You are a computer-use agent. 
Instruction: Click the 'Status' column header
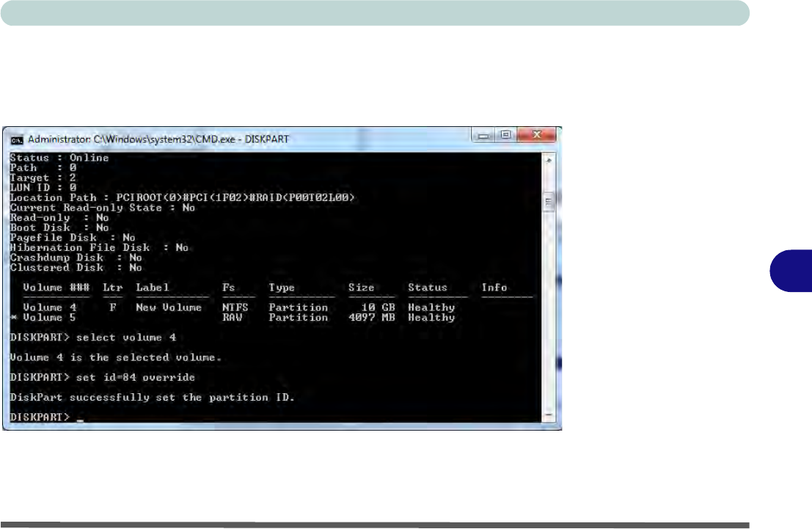pos(428,288)
